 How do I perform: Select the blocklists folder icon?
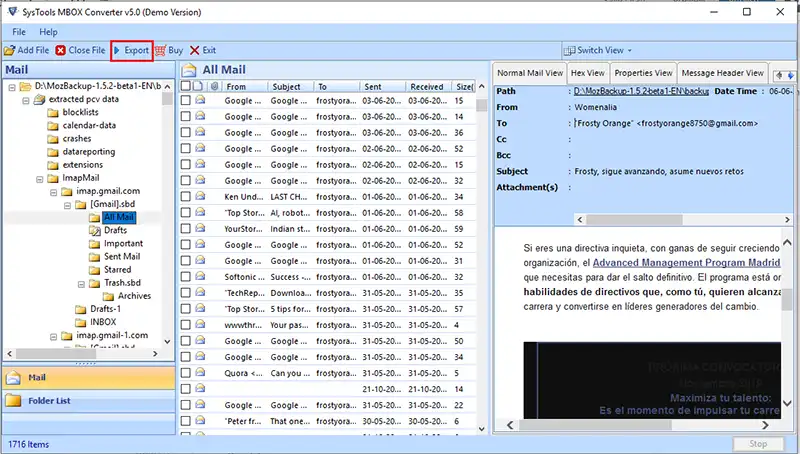(53, 112)
